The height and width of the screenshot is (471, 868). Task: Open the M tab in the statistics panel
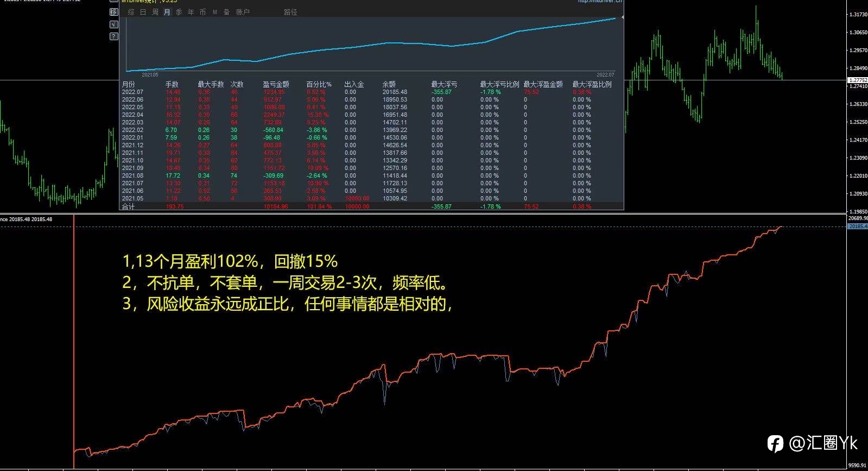click(214, 12)
